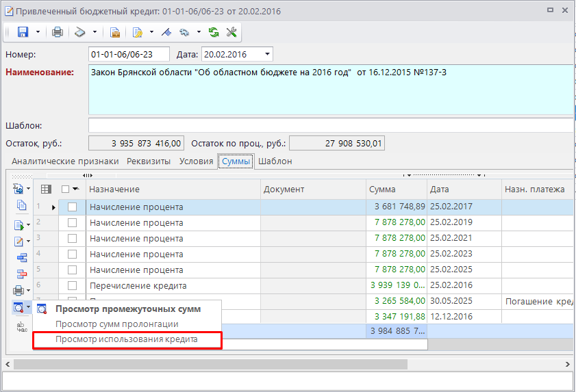
Task: Click the horizontal scrollbar at the bottom
Action: click(288, 364)
